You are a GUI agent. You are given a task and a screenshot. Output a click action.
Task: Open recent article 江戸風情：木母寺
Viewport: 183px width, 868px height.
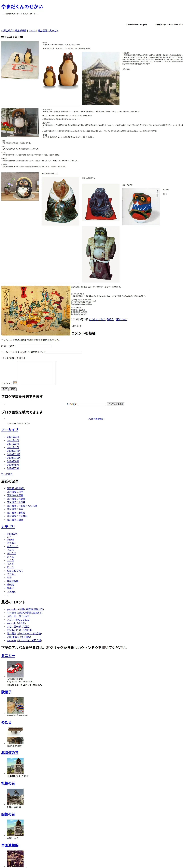click(x=16, y=502)
